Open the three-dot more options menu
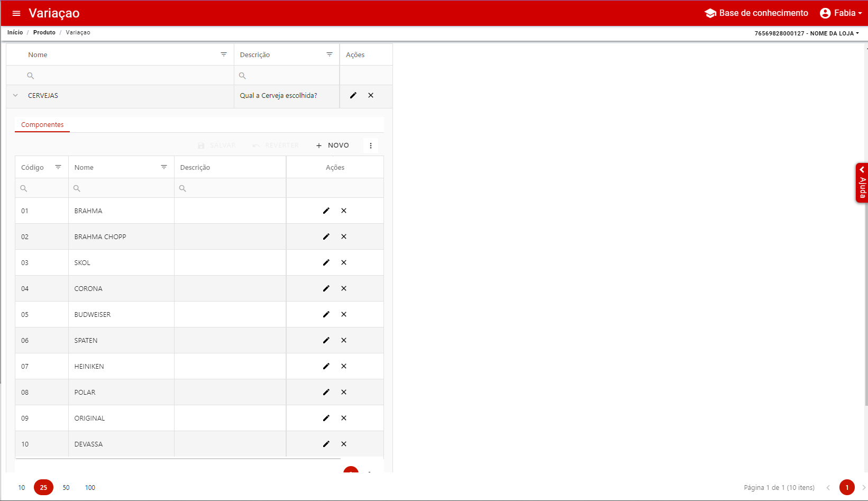This screenshot has height=501, width=868. click(371, 145)
